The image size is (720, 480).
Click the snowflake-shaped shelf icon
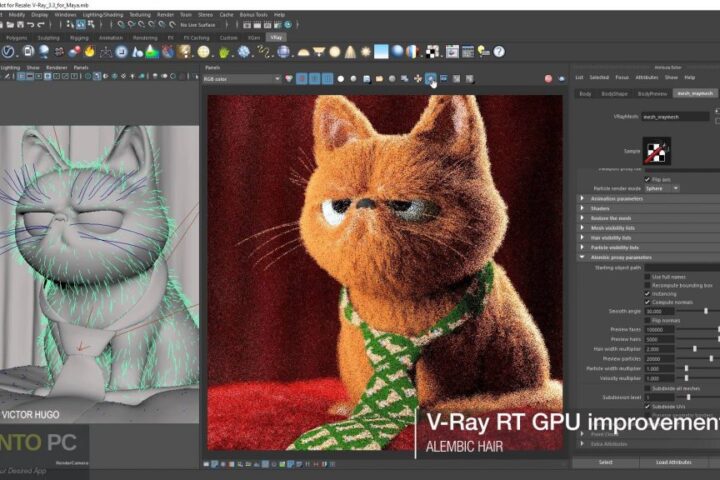pos(244,52)
